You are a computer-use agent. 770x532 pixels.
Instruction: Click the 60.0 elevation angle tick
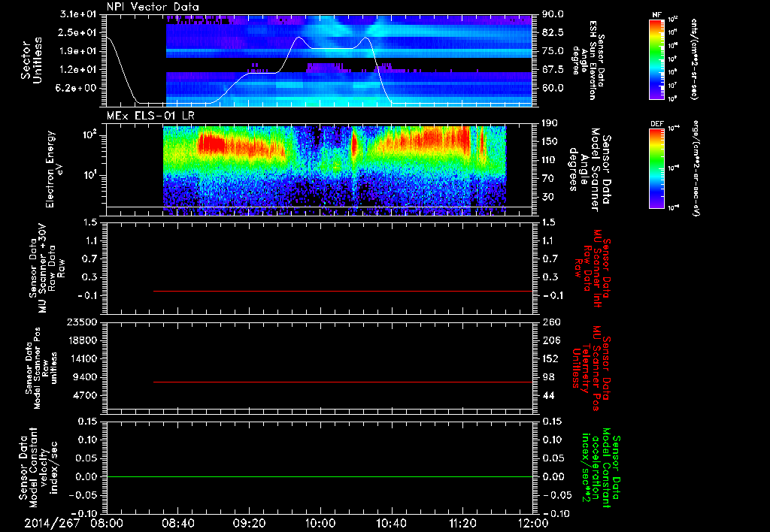tap(553, 88)
